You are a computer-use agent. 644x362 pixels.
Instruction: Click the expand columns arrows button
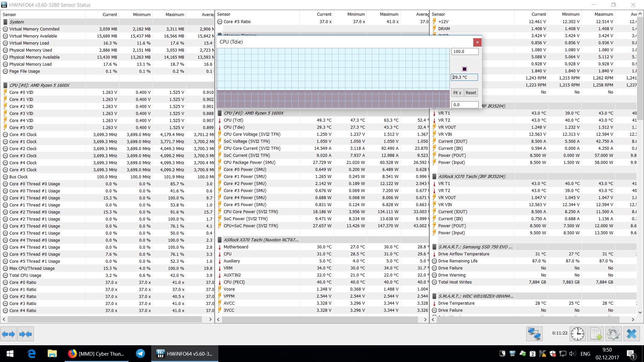coord(8,334)
